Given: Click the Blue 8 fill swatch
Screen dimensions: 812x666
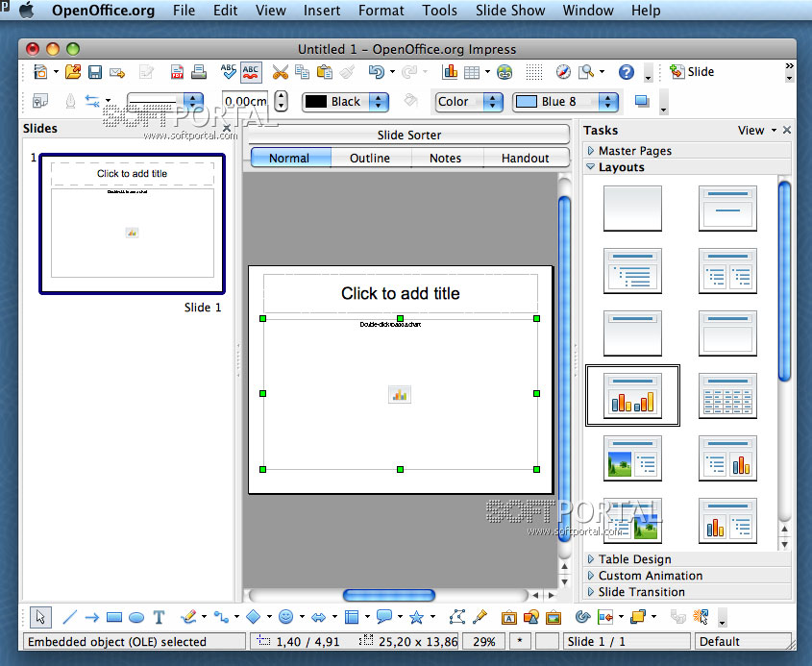Looking at the screenshot, I should pos(527,102).
